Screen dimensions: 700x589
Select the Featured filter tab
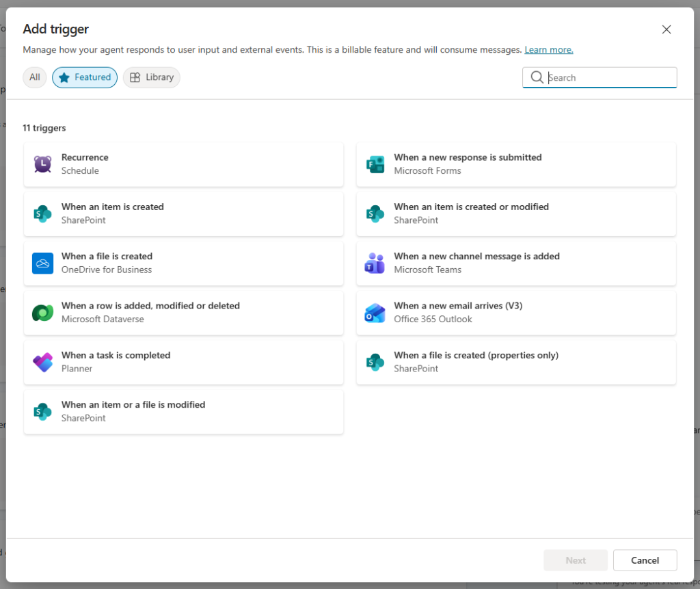point(85,77)
